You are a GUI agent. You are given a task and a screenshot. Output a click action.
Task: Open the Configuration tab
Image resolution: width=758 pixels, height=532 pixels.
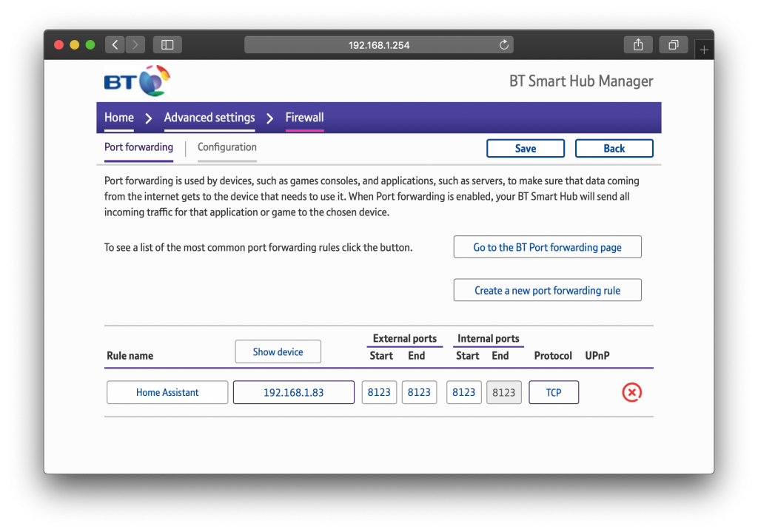[x=227, y=147]
